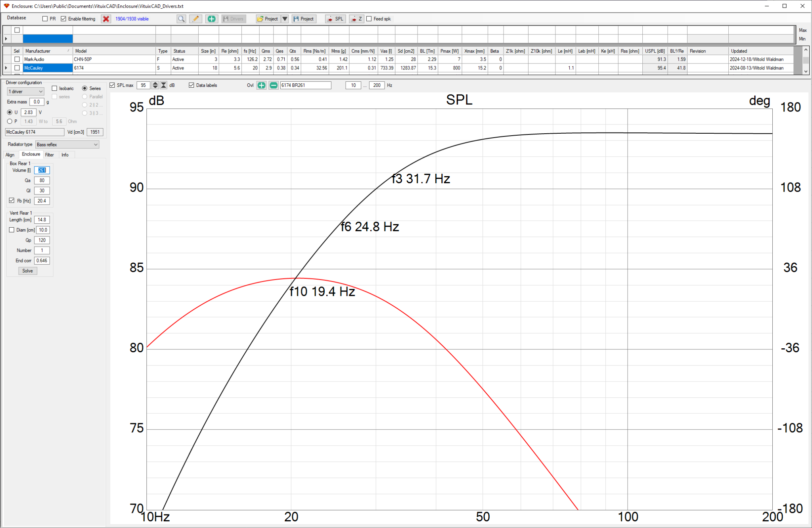Click the Max filter row label
812x528 pixels.
(802, 30)
